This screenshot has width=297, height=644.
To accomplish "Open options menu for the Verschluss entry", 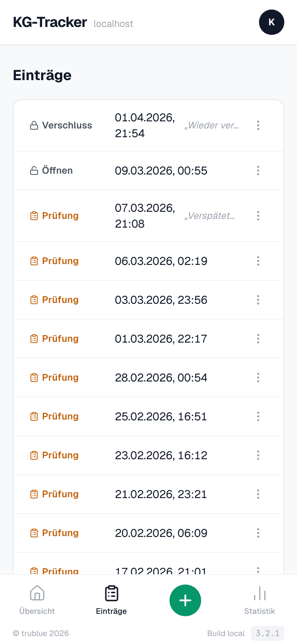I will [x=258, y=125].
